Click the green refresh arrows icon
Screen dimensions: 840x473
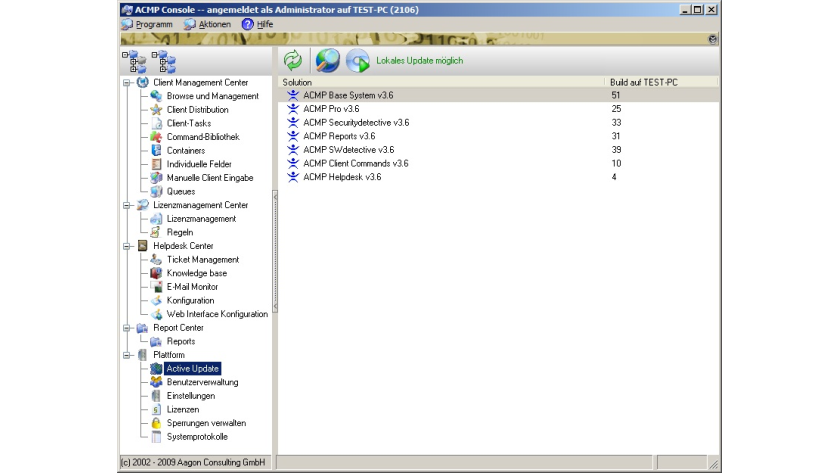(x=293, y=60)
